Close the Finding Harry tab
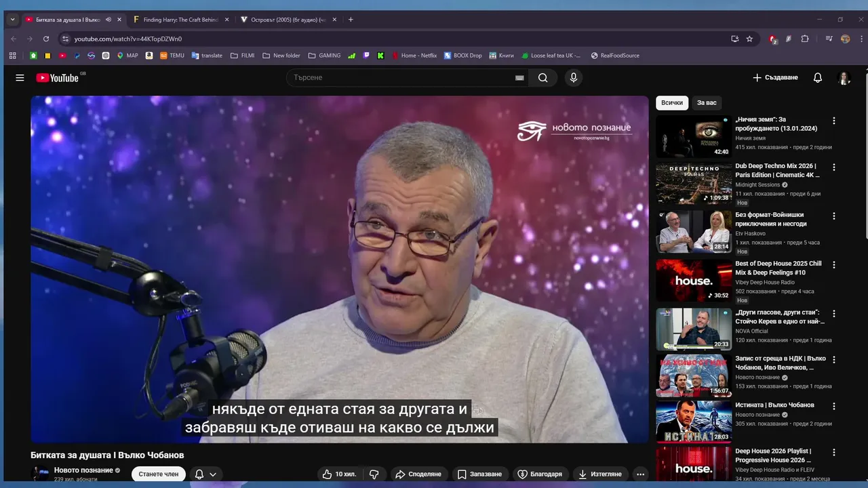The width and height of the screenshot is (868, 488). [226, 20]
